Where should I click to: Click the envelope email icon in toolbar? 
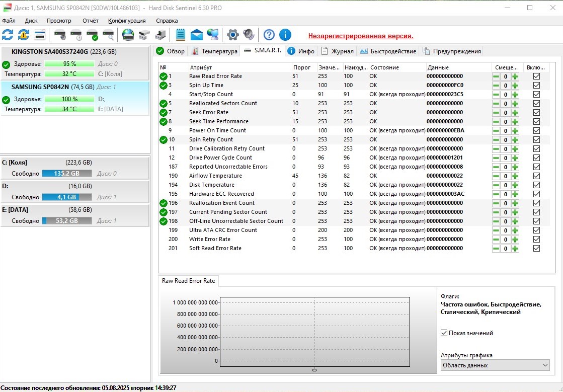click(197, 35)
